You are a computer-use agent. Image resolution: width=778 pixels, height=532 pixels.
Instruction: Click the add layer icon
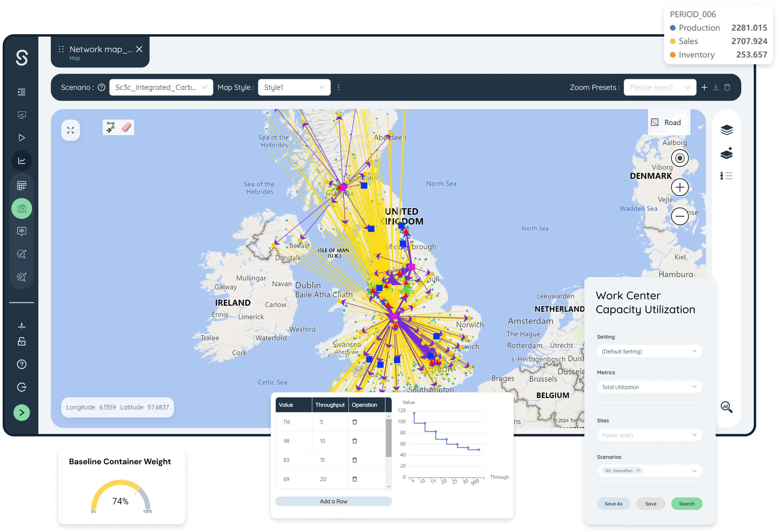pos(726,153)
